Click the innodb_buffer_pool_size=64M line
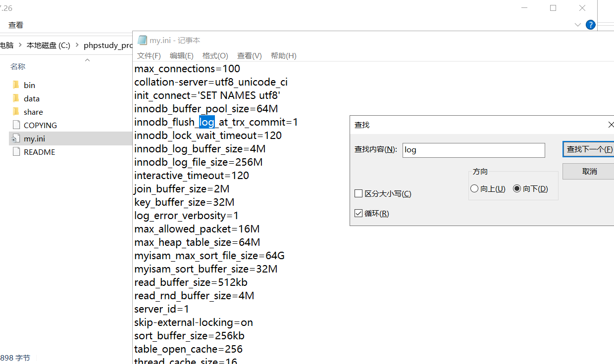Image resolution: width=614 pixels, height=364 pixels. [x=206, y=109]
